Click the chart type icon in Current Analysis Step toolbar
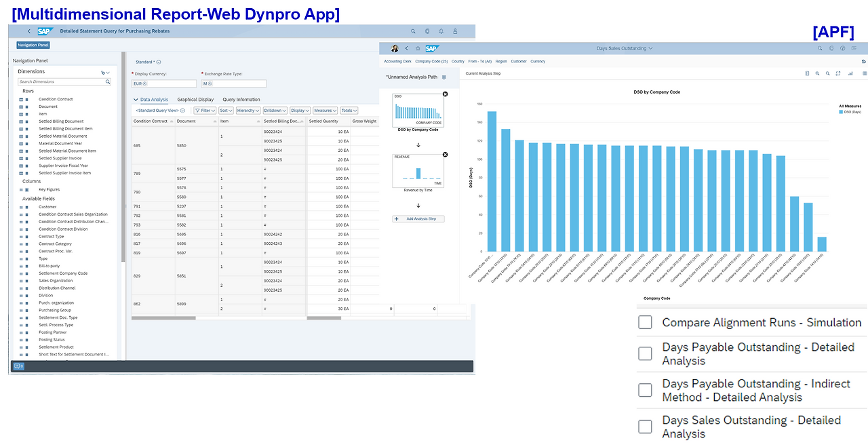 point(850,73)
